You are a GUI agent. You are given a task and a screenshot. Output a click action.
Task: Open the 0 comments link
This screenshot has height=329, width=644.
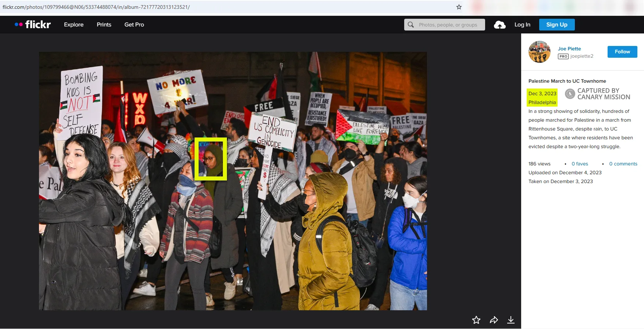pyautogui.click(x=623, y=164)
